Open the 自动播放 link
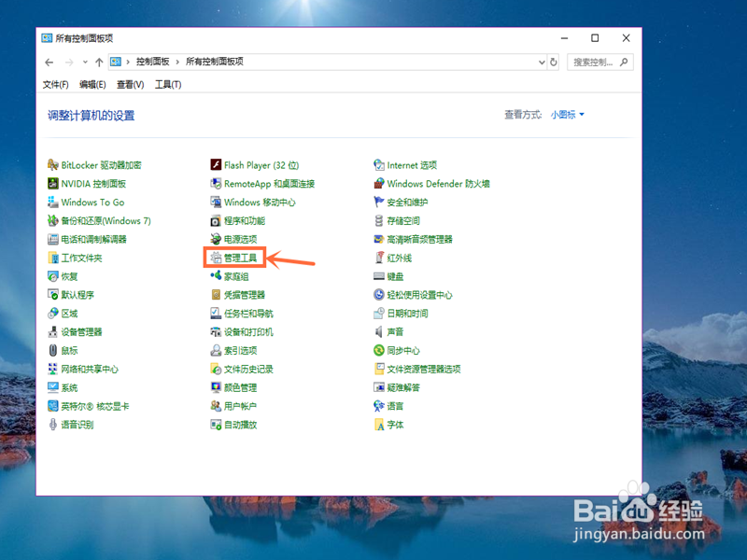This screenshot has width=747, height=560. tap(240, 425)
